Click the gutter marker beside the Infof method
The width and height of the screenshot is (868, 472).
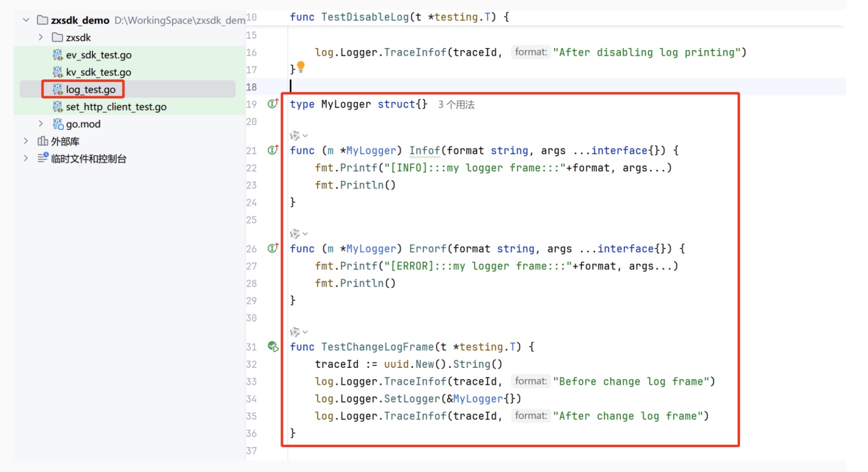tap(273, 150)
